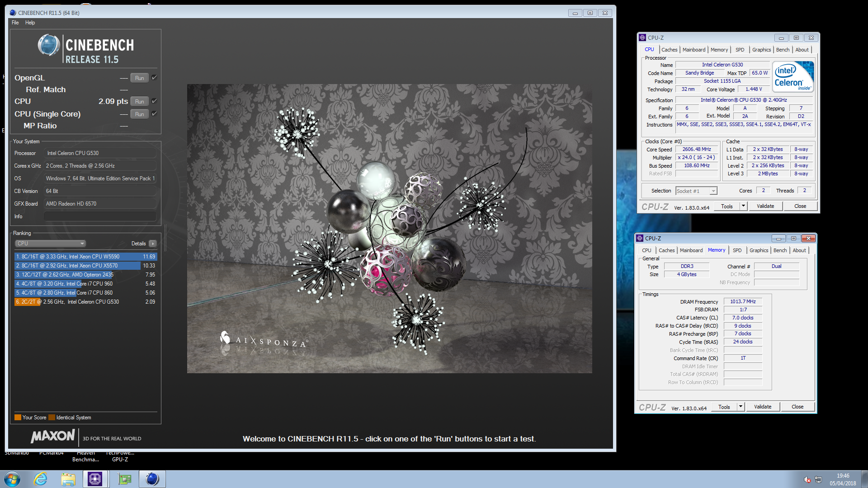Viewport: 868px width, 488px height.
Task: Switch to CPU tab in lower CPU-Z
Action: 646,250
